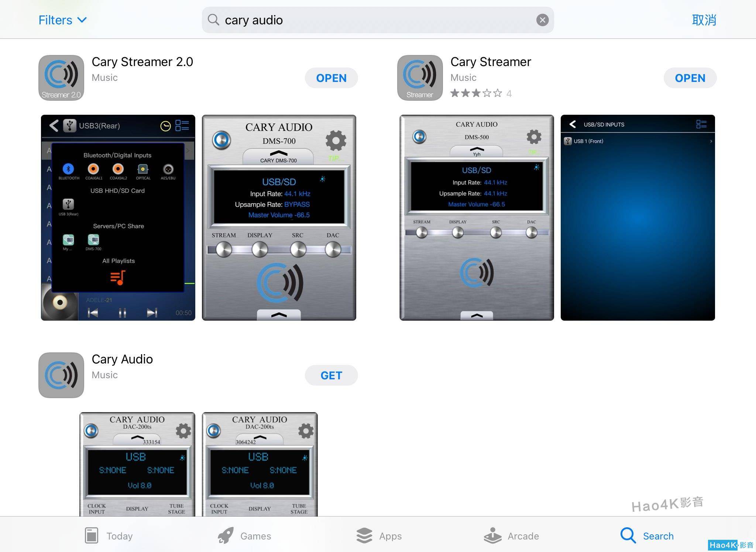The width and height of the screenshot is (756, 552).
Task: Open USB/SD INPUTS screenshot
Action: 638,218
